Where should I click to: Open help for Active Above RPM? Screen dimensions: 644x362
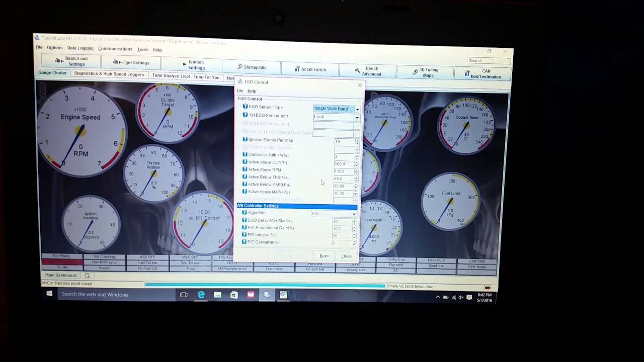click(245, 169)
